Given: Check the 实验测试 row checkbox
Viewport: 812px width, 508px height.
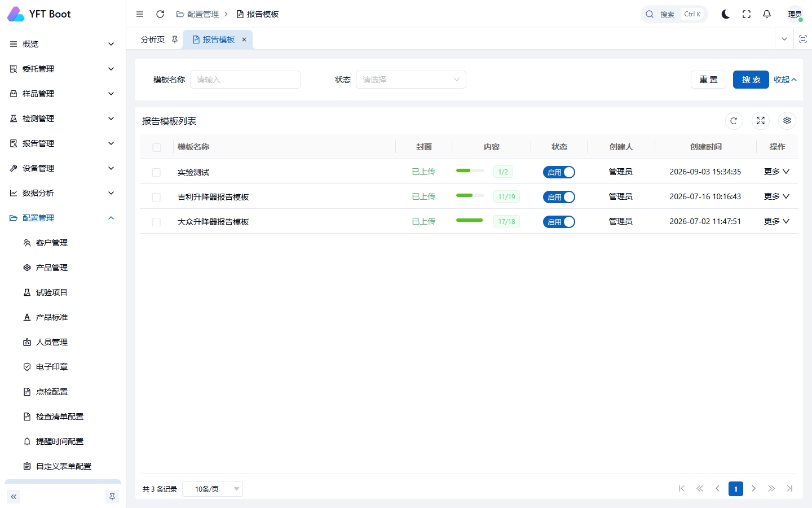Looking at the screenshot, I should (x=156, y=172).
